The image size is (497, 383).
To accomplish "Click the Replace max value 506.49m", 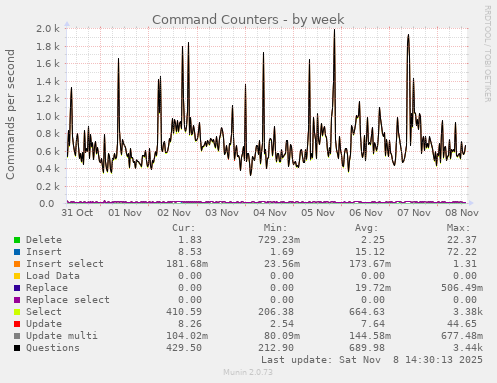I will pos(462,288).
